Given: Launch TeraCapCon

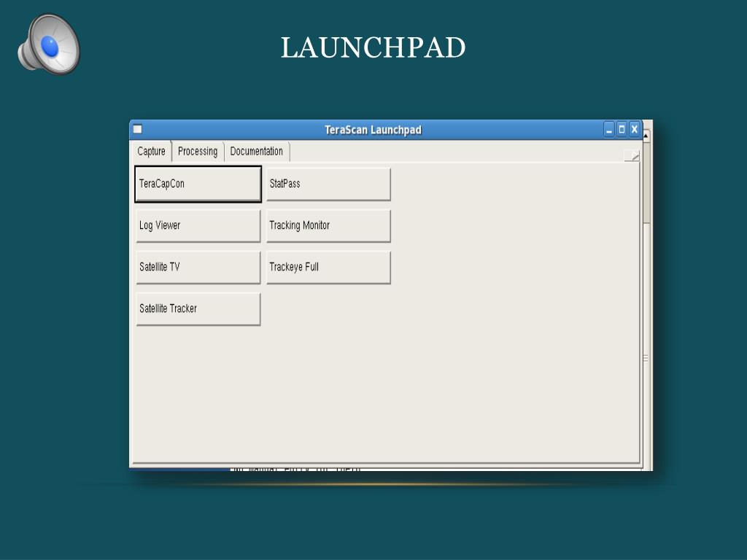Looking at the screenshot, I should coord(198,184).
